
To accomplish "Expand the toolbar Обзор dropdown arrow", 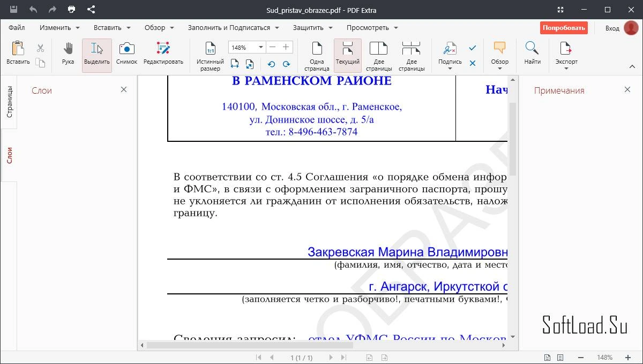I will (499, 69).
